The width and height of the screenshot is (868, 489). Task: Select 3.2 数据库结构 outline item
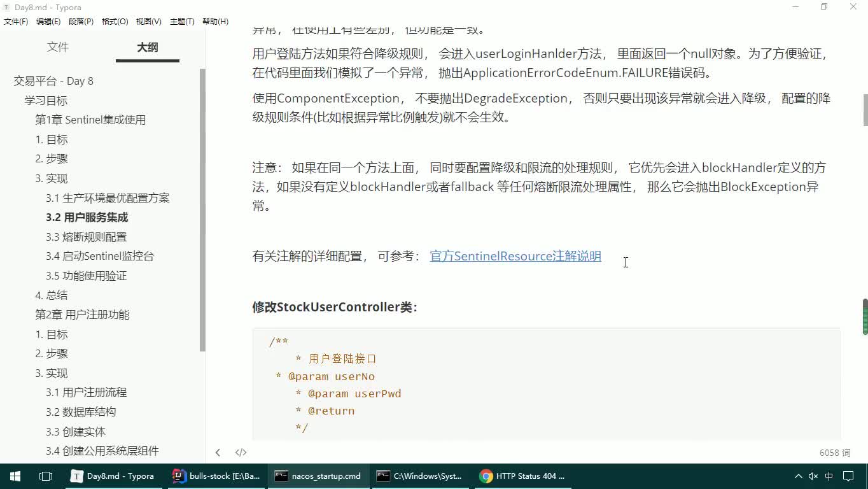click(x=81, y=412)
